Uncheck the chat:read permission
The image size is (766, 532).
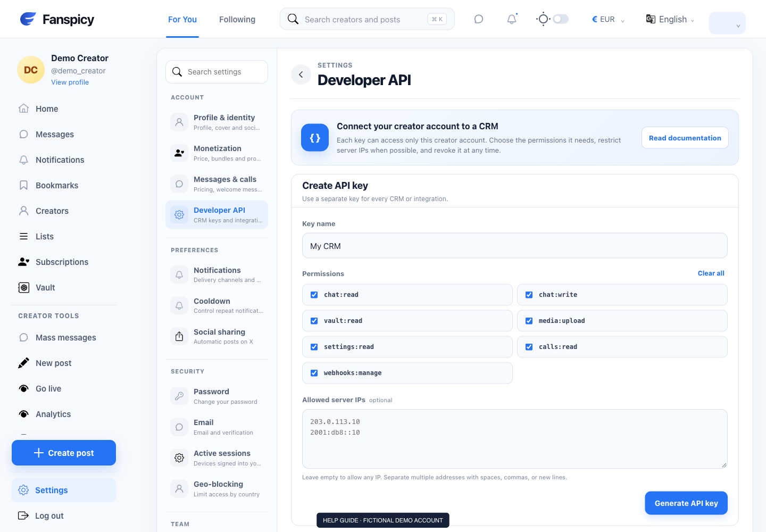[314, 295]
